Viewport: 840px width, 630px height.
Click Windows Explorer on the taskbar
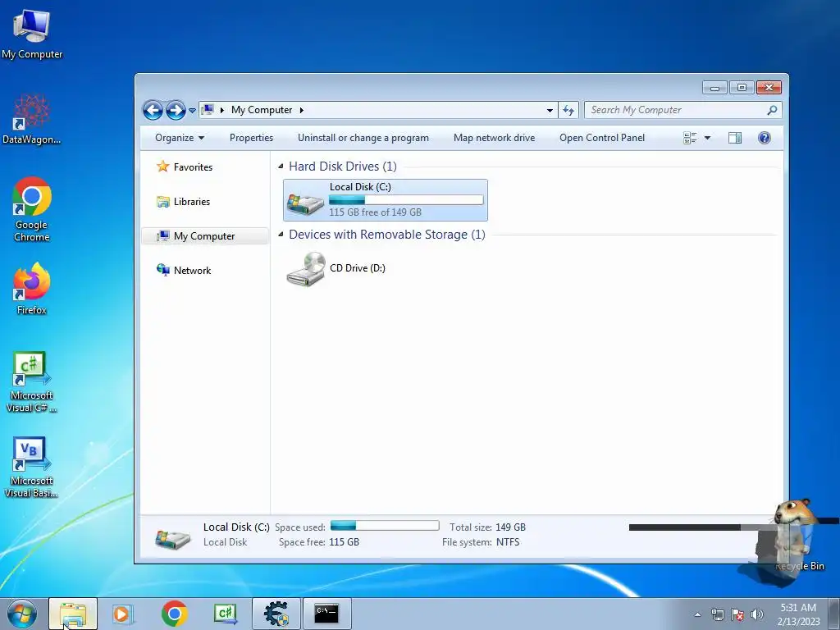[x=73, y=614]
